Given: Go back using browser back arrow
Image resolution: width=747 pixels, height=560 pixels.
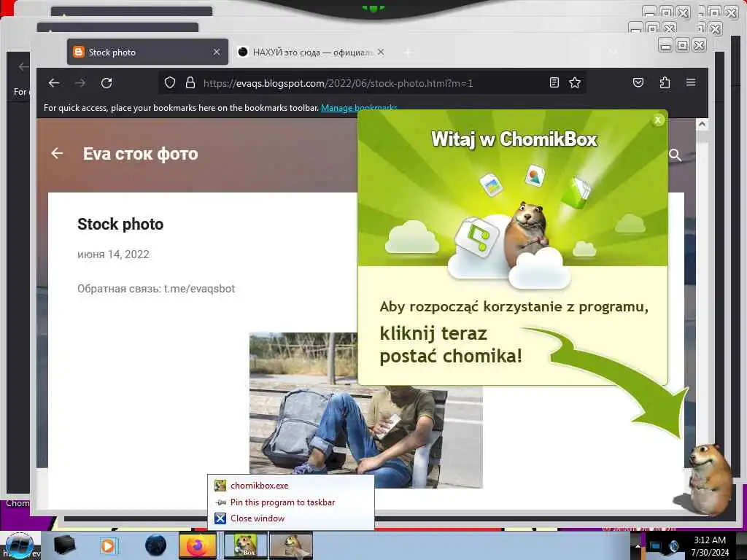Looking at the screenshot, I should point(54,83).
